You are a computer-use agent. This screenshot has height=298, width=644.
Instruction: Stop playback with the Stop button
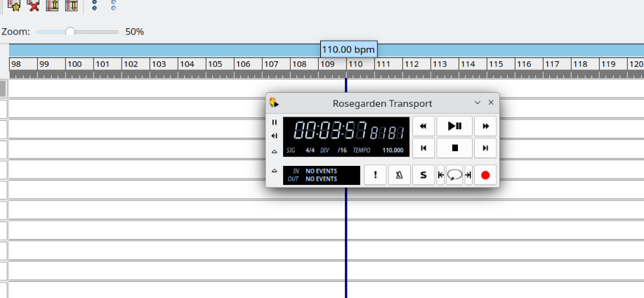(x=454, y=148)
